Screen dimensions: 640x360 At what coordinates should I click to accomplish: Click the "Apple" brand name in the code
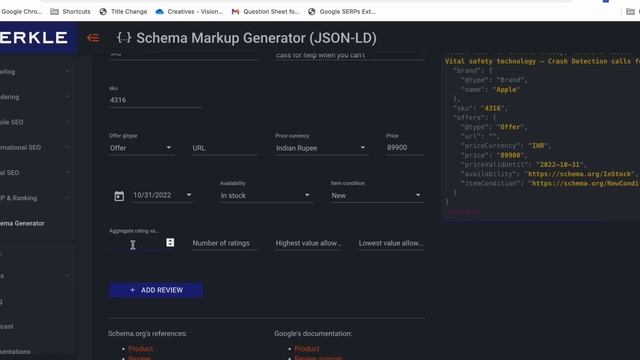[506, 89]
